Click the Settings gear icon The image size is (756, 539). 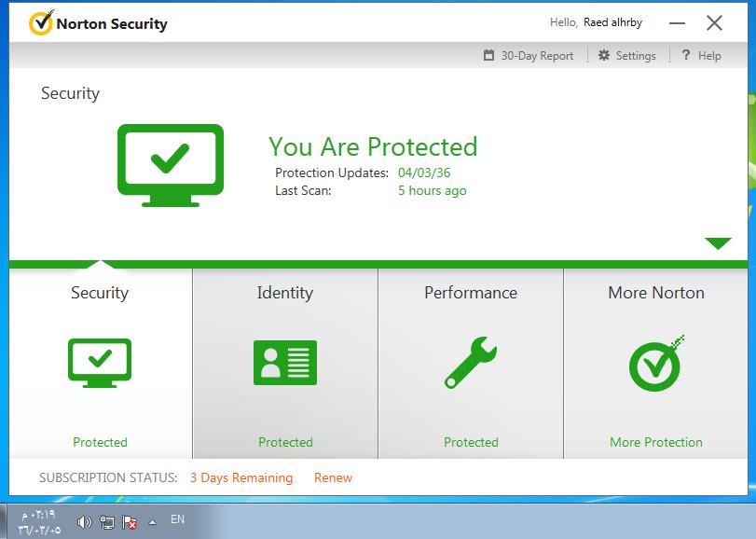604,55
